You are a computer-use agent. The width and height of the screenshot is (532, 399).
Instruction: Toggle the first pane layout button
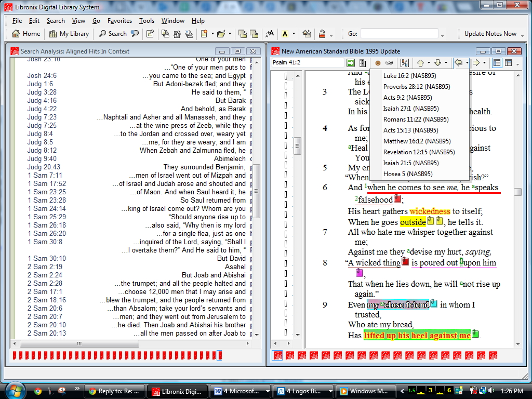point(497,63)
